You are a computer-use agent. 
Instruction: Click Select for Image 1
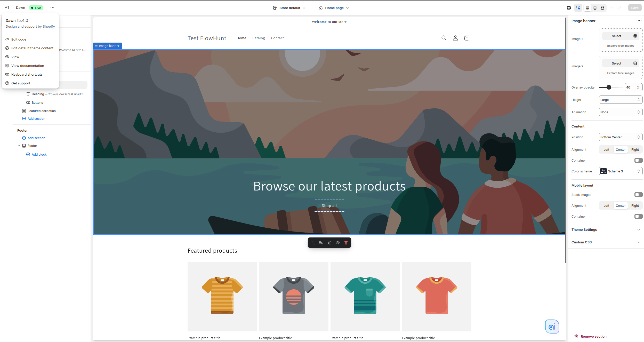[616, 36]
